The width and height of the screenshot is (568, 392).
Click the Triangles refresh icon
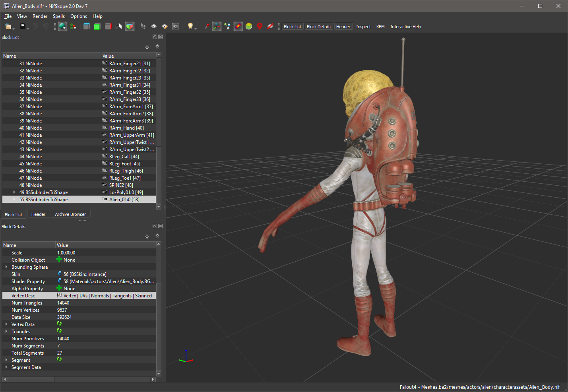point(59,331)
